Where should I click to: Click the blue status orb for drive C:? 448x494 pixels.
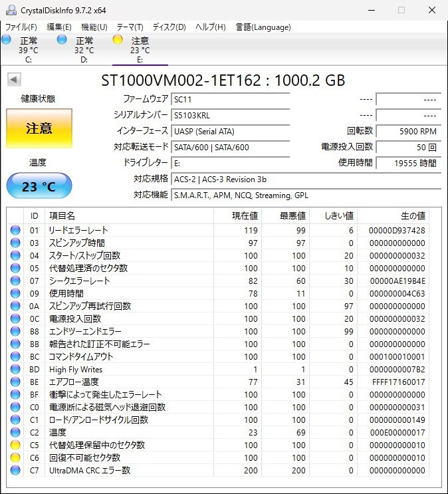click(x=6, y=39)
